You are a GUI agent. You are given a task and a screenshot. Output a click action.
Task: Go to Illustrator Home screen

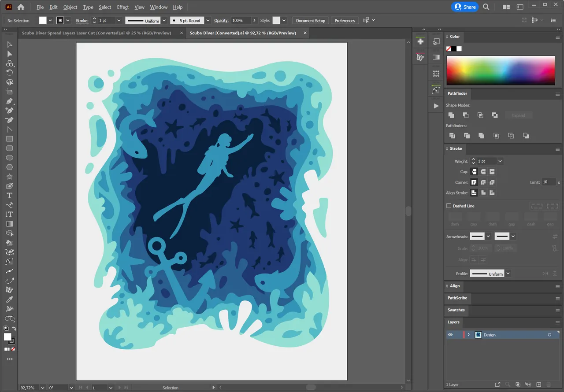pyautogui.click(x=21, y=7)
